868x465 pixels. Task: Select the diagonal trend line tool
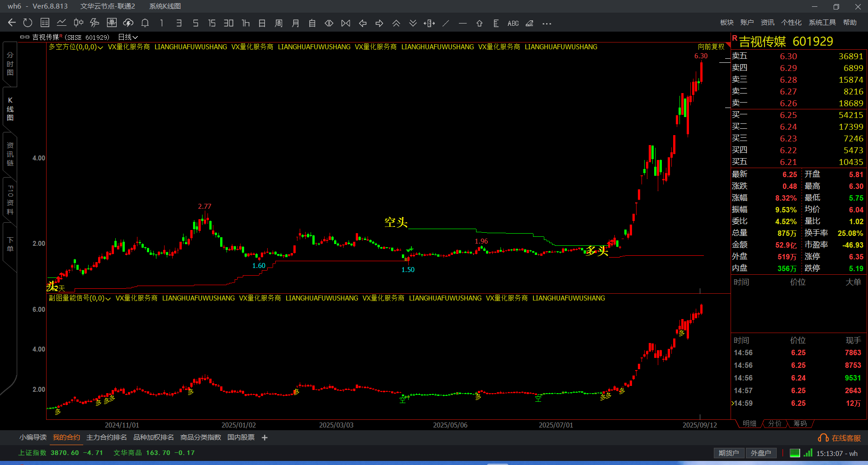click(x=446, y=23)
